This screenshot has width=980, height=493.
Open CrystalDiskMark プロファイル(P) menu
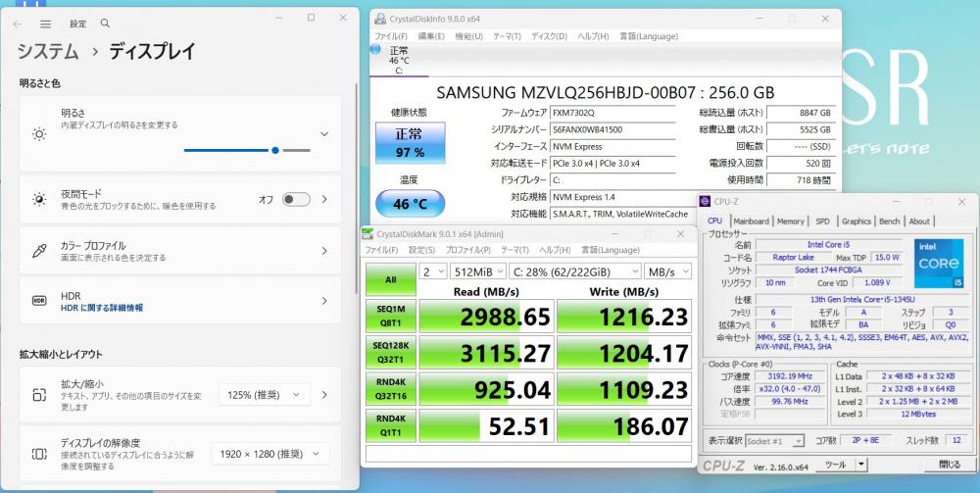pos(468,250)
